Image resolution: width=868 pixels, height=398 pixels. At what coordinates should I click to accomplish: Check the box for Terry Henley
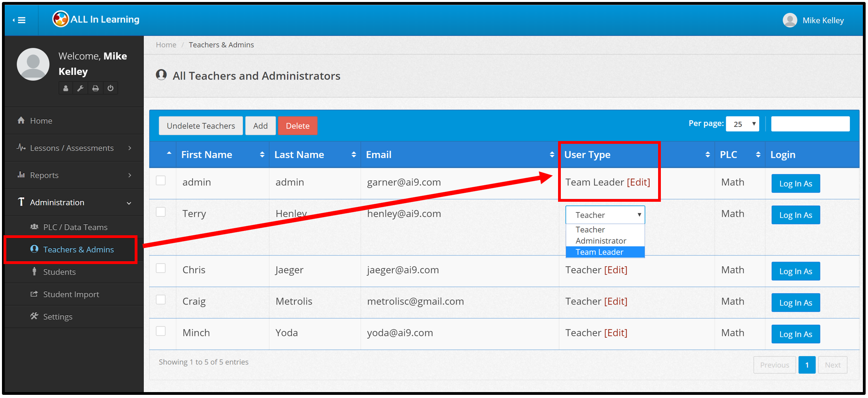tap(161, 212)
